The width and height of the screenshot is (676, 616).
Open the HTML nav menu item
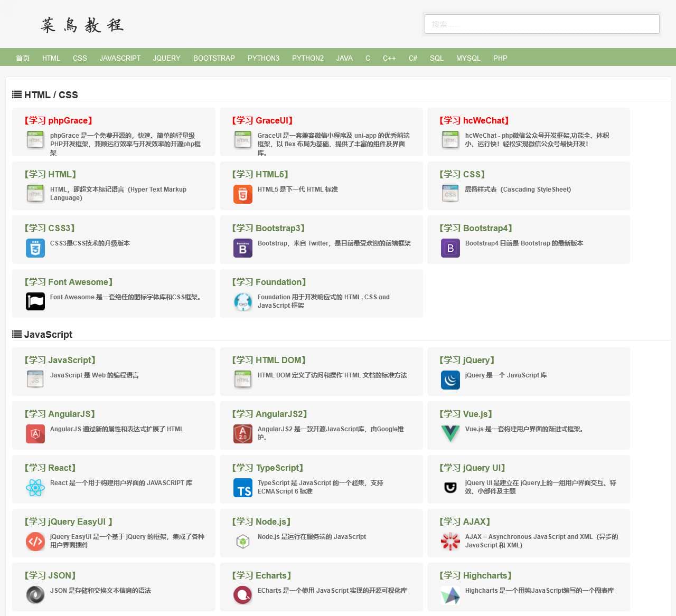point(51,58)
